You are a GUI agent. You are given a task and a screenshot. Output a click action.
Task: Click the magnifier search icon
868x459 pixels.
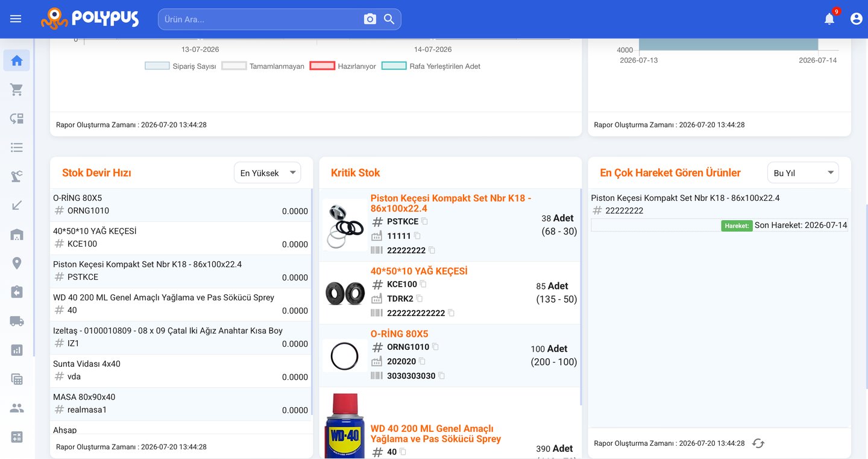coord(389,19)
